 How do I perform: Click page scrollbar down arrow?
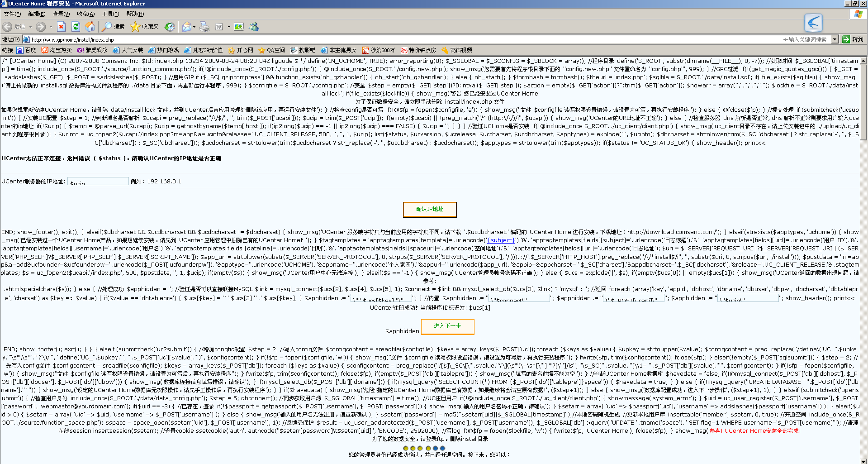863,461
